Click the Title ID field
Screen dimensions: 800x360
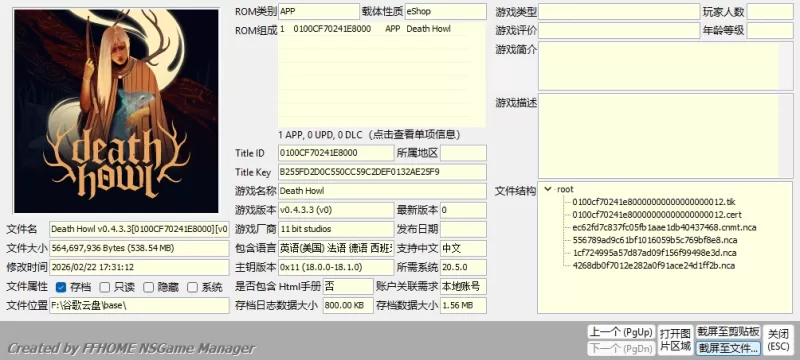[x=336, y=153]
